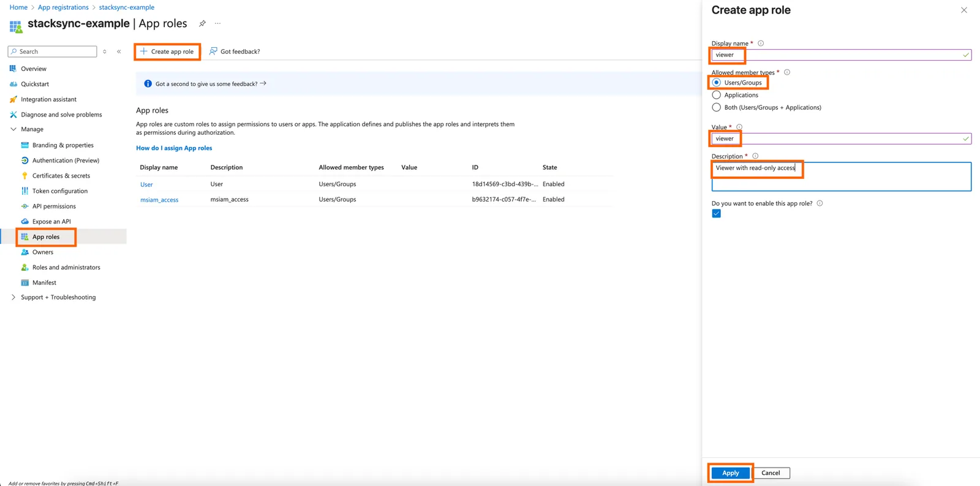The height and width of the screenshot is (486, 980).
Task: Click the Expose an API cloud icon
Action: tap(25, 221)
